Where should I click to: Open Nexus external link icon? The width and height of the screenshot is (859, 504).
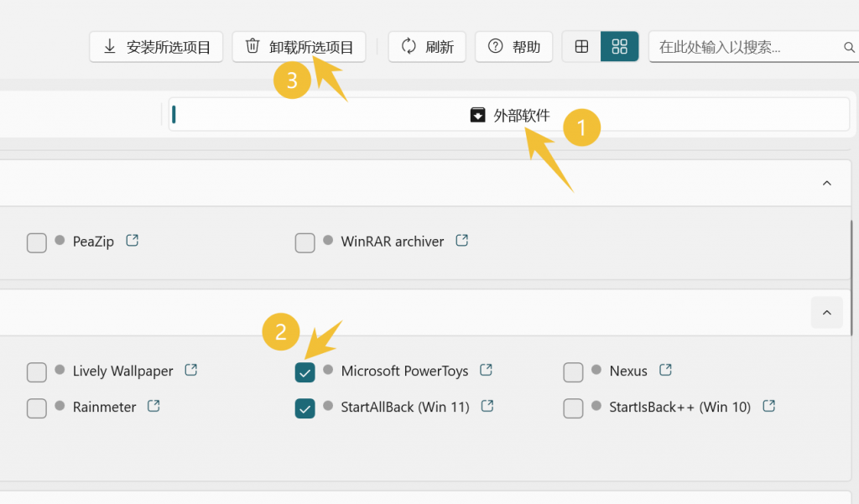[665, 370]
